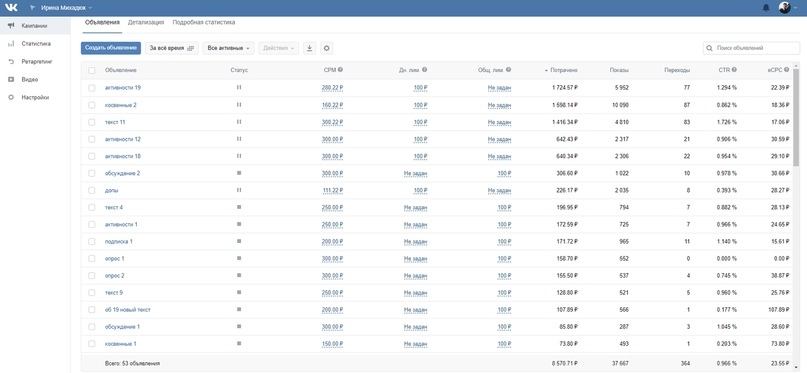Check the опрос 2 row checkbox
The height and width of the screenshot is (373, 807).
(x=92, y=275)
